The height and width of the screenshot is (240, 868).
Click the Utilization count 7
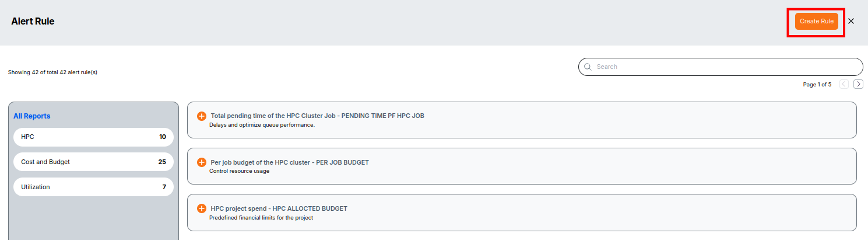point(164,187)
